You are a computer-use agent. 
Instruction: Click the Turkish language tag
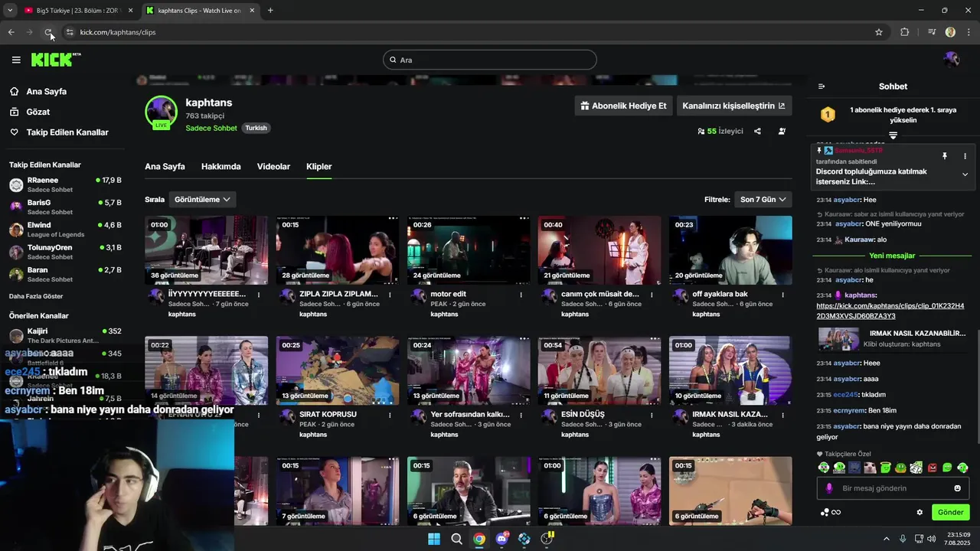(x=256, y=128)
